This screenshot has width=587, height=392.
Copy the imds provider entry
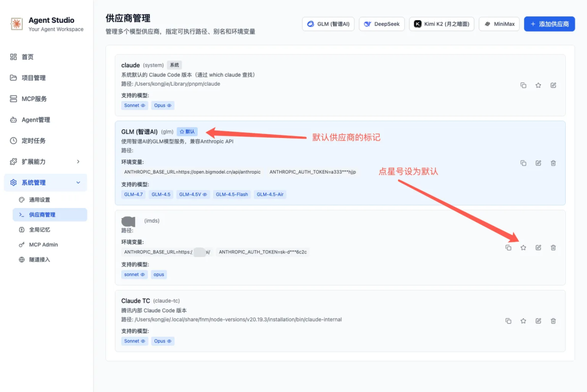(x=508, y=248)
